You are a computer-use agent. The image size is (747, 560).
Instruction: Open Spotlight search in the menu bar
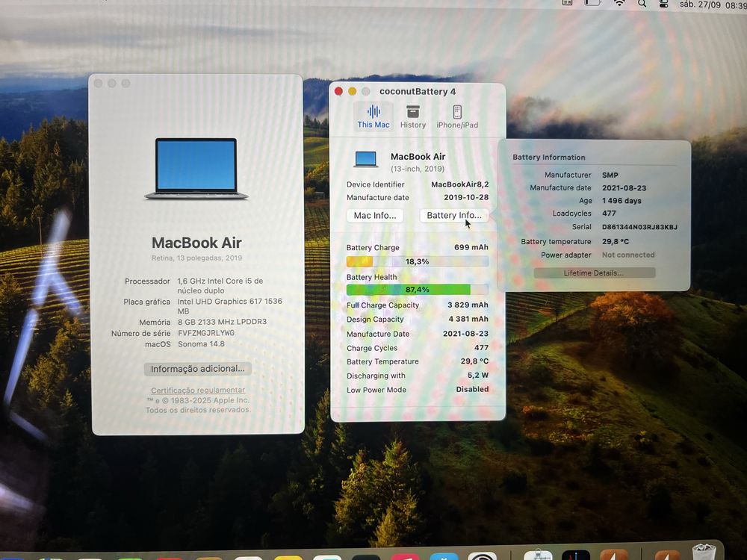[642, 4]
